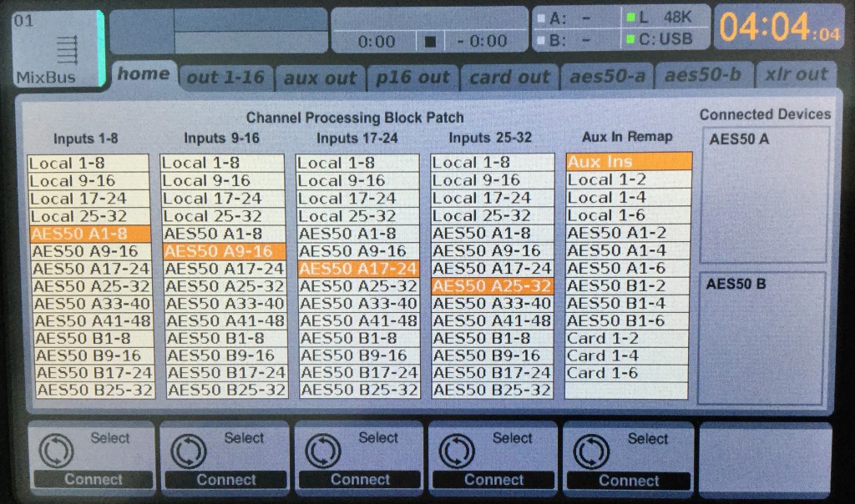Select Local 1-2 in Aux In Remap
This screenshot has width=855, height=504.
(x=629, y=179)
